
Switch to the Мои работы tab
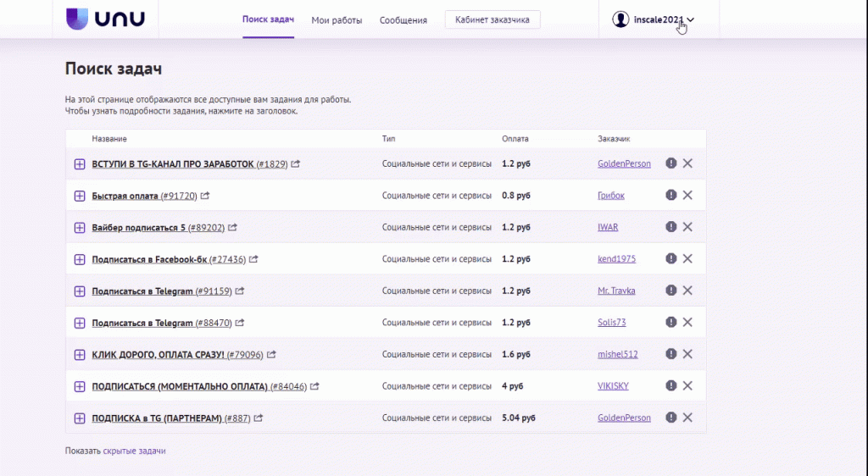point(337,19)
